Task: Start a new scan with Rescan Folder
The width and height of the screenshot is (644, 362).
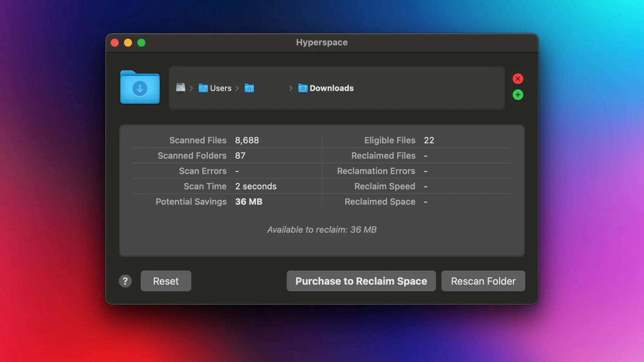Action: 483,281
